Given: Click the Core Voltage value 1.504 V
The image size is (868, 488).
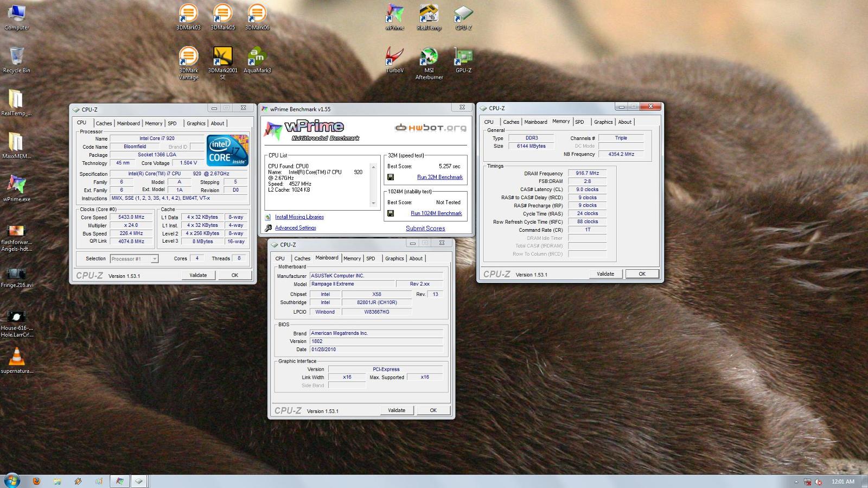Looking at the screenshot, I should [188, 163].
